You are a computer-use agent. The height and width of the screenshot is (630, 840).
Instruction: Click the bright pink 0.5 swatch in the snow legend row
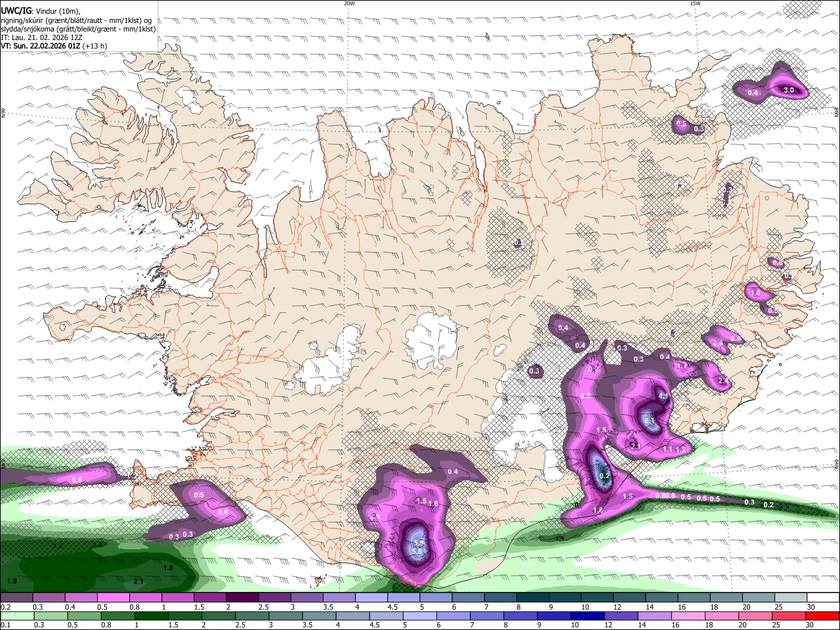click(x=113, y=598)
